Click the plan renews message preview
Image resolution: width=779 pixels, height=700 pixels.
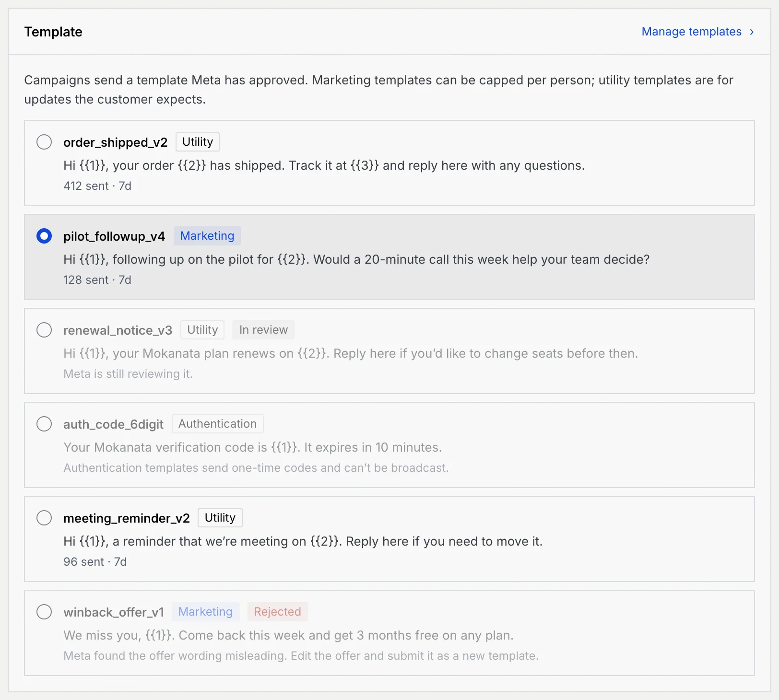[351, 353]
